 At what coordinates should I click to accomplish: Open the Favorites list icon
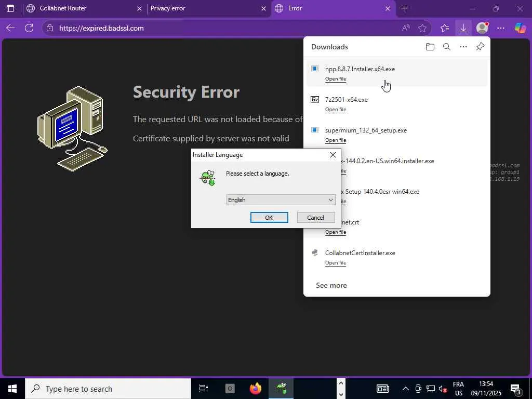point(445,28)
